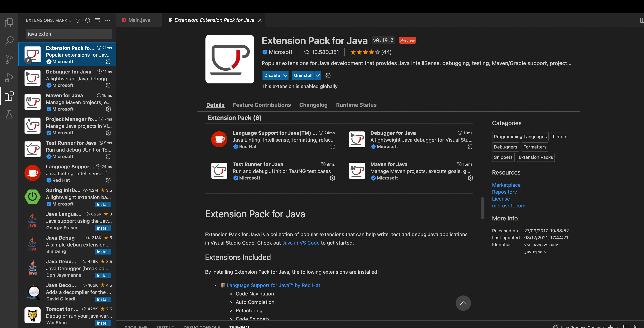Viewport: 644px width, 328px height.
Task: Open the License resource link
Action: tap(501, 199)
